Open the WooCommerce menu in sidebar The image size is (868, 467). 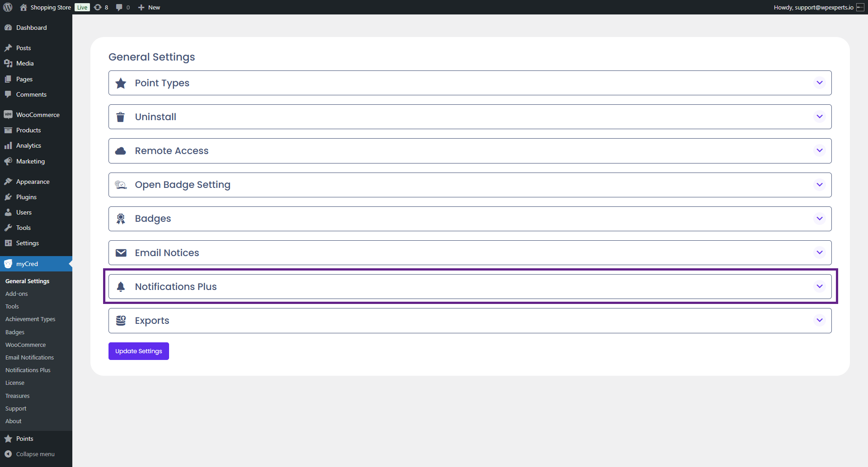click(x=38, y=115)
